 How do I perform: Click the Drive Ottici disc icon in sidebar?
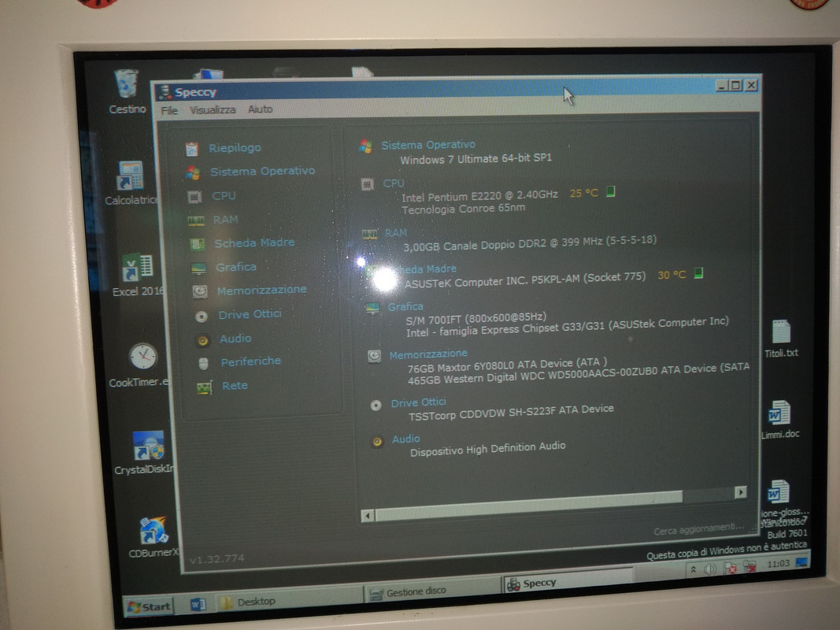[x=202, y=317]
